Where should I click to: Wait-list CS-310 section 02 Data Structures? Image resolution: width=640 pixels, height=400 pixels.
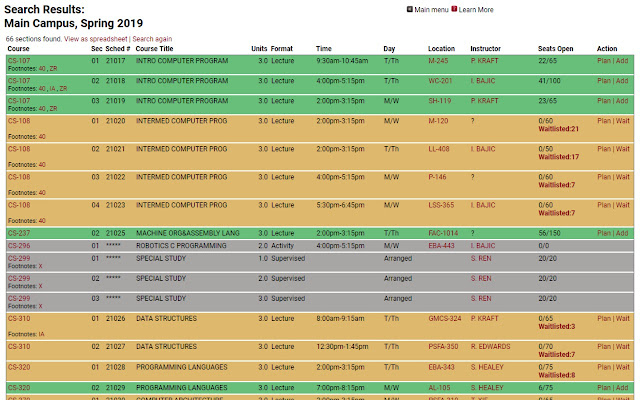[x=623, y=347]
